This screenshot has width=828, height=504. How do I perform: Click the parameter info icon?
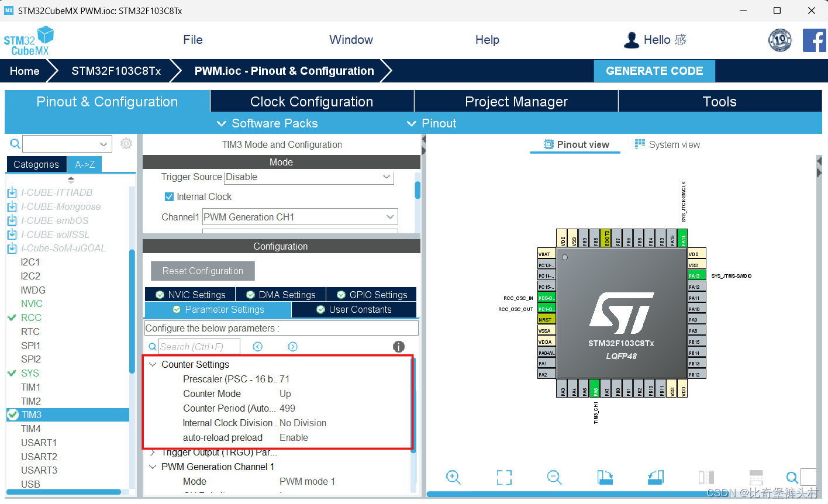[399, 347]
